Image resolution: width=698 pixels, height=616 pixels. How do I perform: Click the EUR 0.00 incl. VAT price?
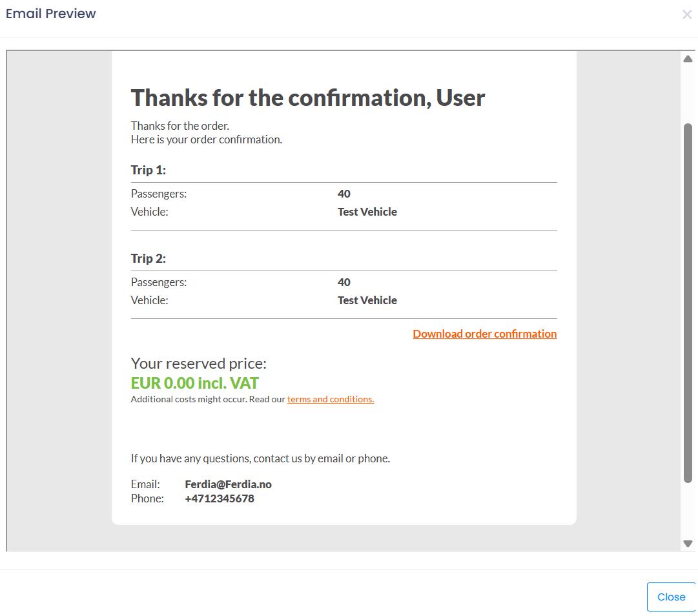(195, 383)
